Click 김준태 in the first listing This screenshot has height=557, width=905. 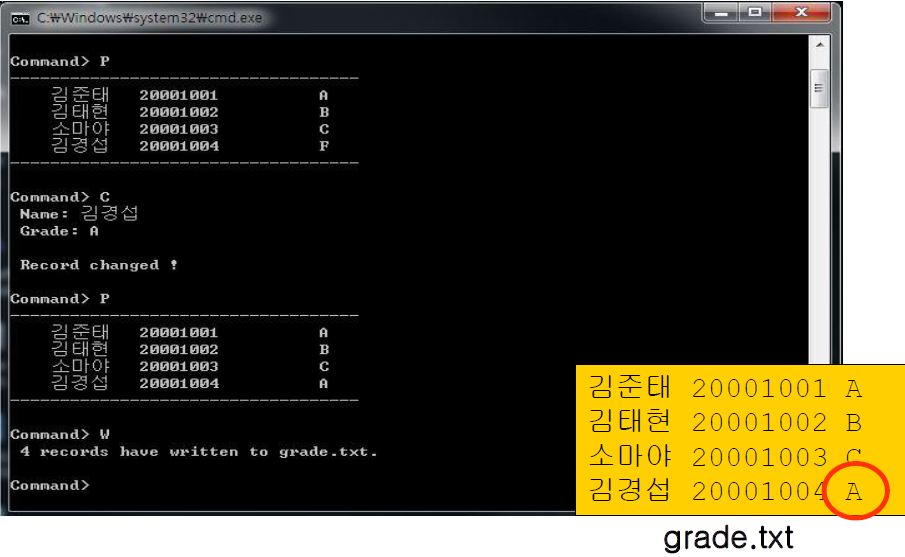80,94
